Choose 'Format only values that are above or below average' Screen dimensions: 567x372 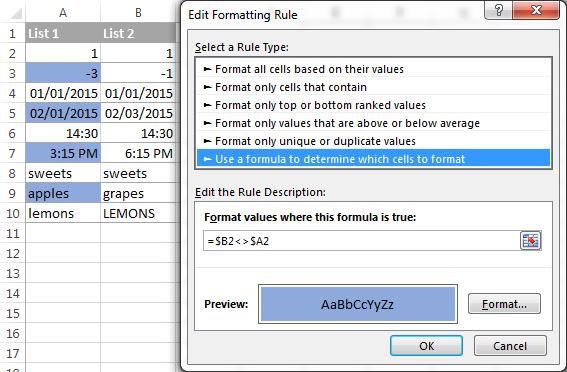pos(373,123)
